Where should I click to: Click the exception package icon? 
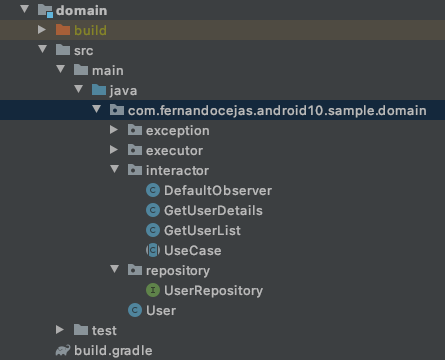pos(135,130)
